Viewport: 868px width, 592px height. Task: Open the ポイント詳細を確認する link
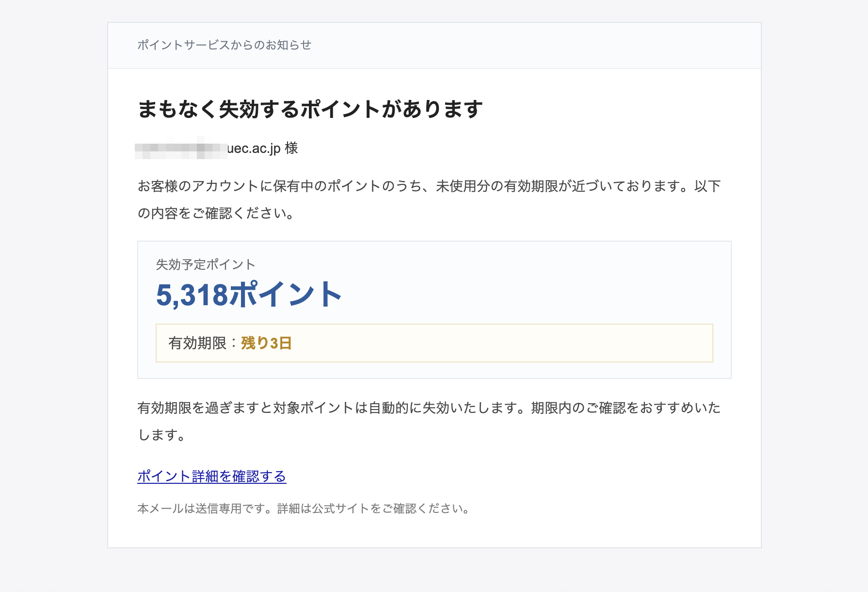pyautogui.click(x=211, y=477)
